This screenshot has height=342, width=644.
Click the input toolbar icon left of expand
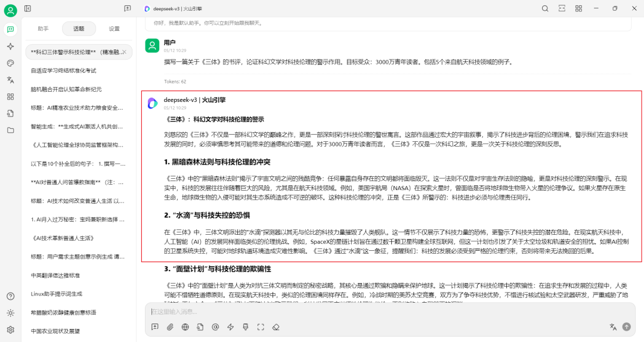246,327
